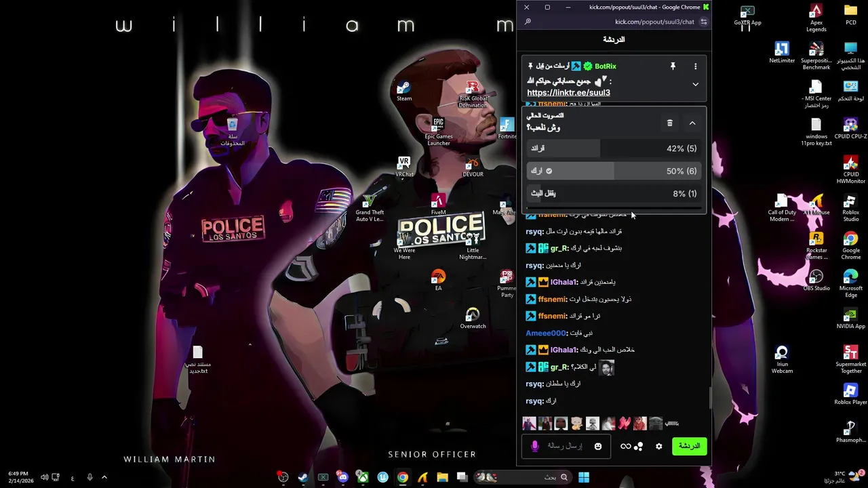Click taskbar microphone tray icon
Screen dimensions: 868x488
click(90, 477)
